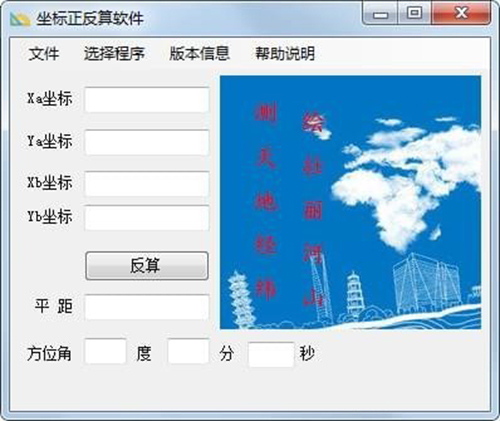
Task: Maximize the window
Action: (x=414, y=14)
